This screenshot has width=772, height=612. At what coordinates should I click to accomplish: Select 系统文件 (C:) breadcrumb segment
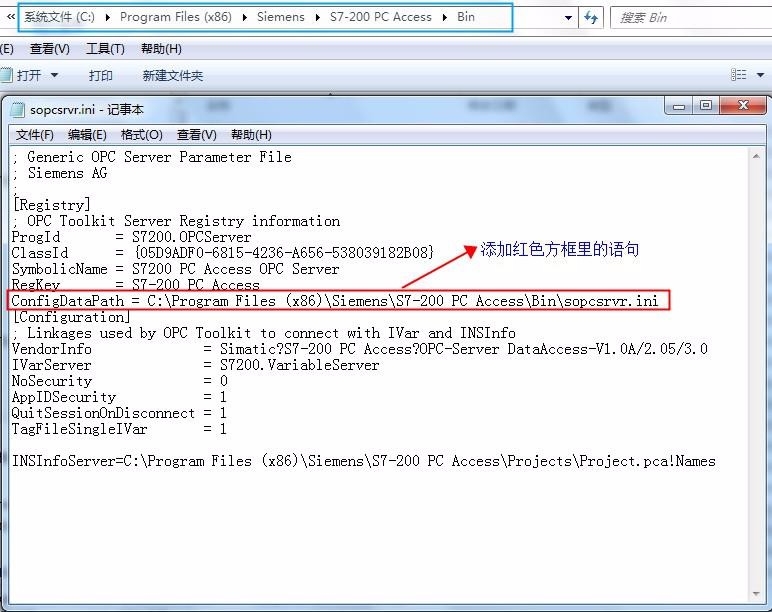(x=59, y=17)
